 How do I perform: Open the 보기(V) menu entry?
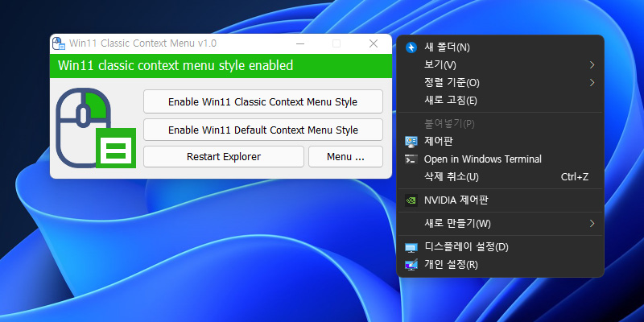coord(500,65)
